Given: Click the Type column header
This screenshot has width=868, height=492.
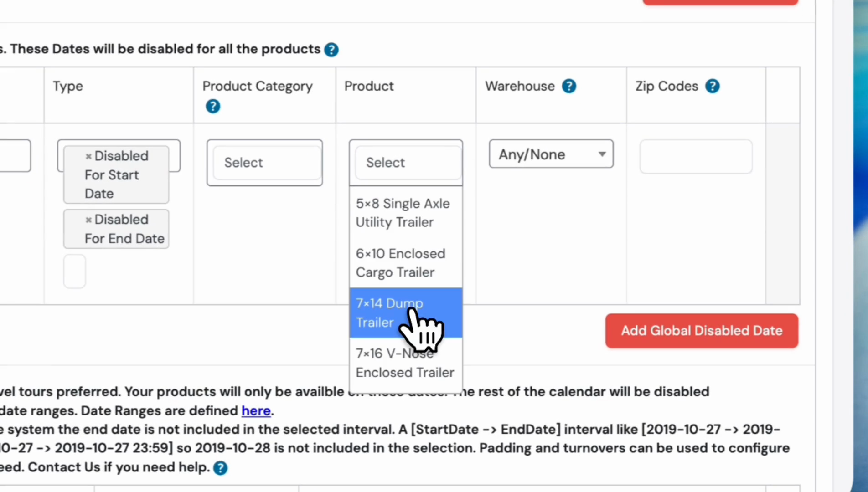Looking at the screenshot, I should point(68,86).
